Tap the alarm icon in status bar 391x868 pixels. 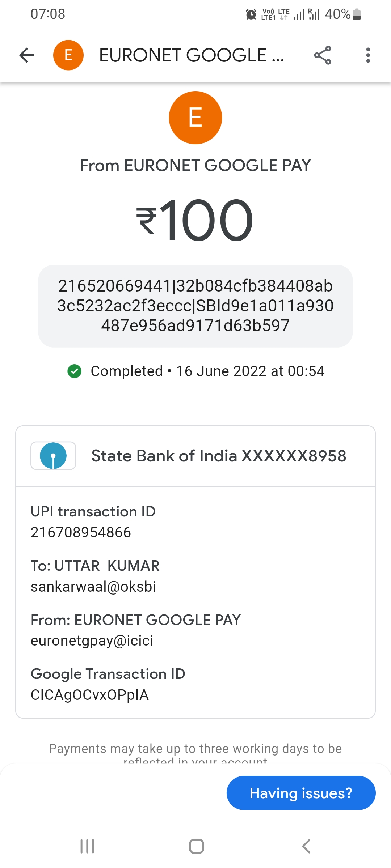[x=251, y=14]
